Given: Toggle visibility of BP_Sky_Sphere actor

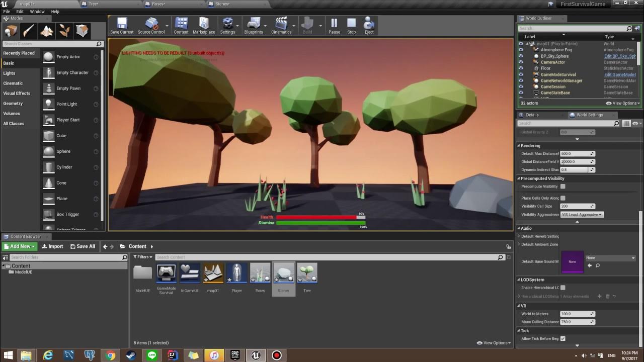Looking at the screenshot, I should click(521, 56).
